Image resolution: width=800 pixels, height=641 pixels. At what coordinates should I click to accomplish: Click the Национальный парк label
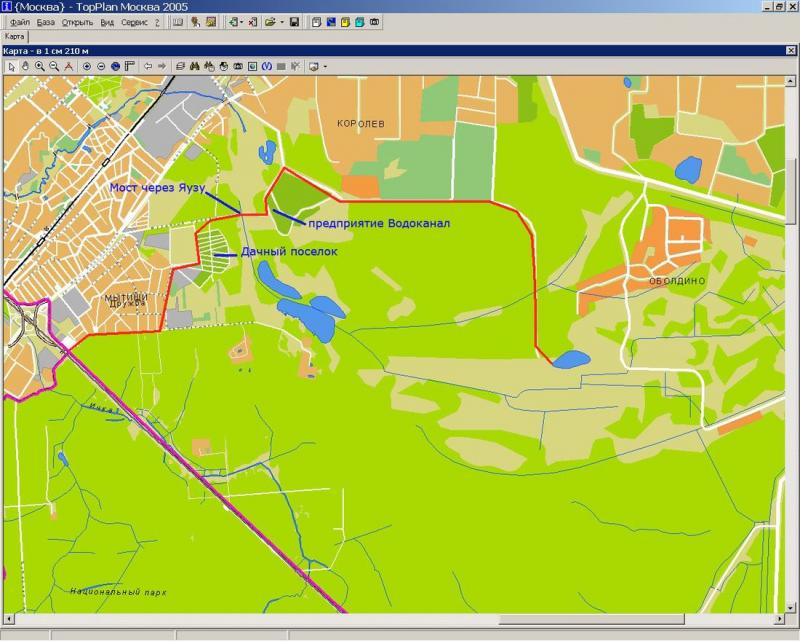click(x=118, y=591)
